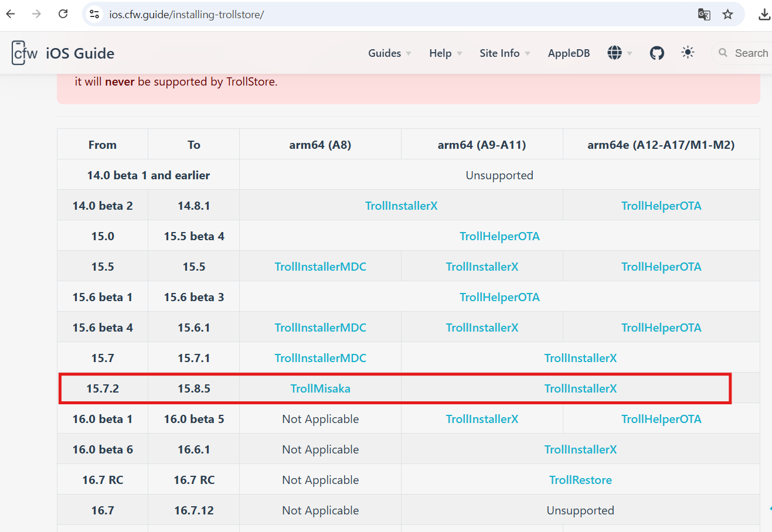Click the '15.5 beta 4' table cell
Viewport: 772px width, 532px height.
pos(194,236)
